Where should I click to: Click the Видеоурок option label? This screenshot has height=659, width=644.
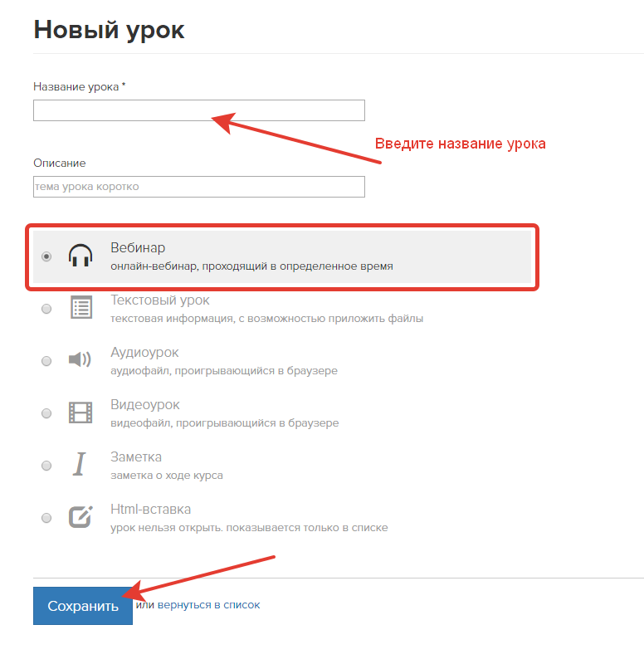point(145,405)
